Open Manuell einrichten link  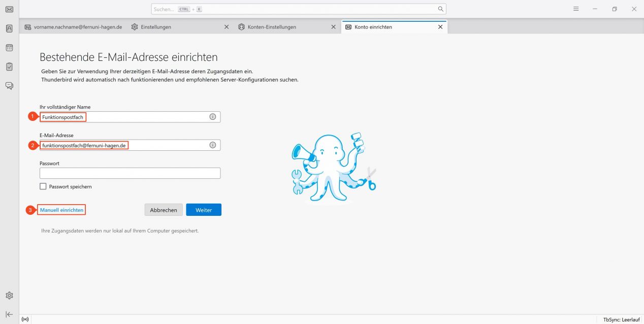point(61,209)
